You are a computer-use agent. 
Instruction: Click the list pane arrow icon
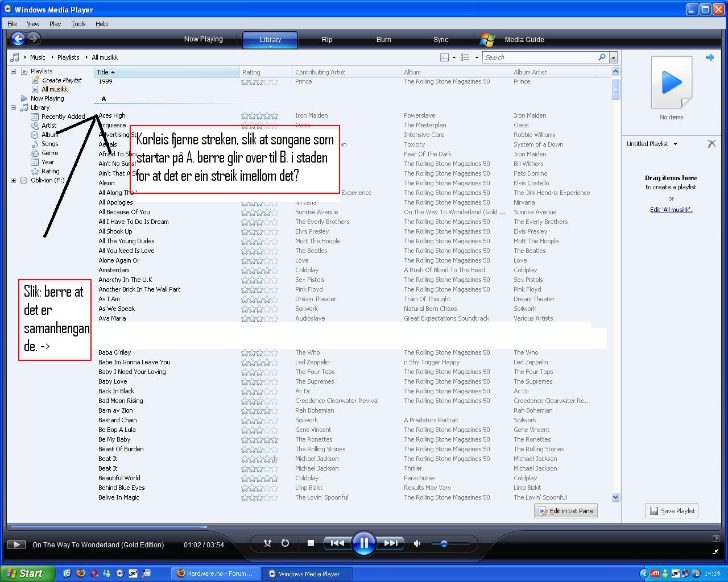(710, 57)
